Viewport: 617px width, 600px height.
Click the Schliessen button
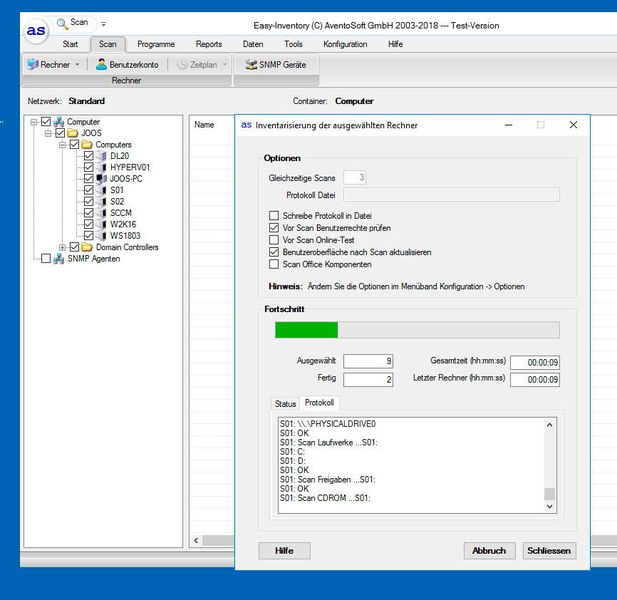[549, 551]
